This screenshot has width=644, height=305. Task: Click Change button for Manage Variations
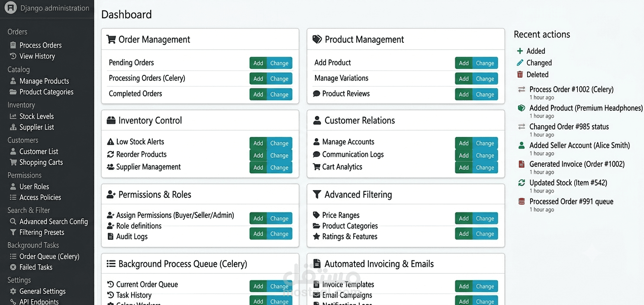[x=485, y=78]
